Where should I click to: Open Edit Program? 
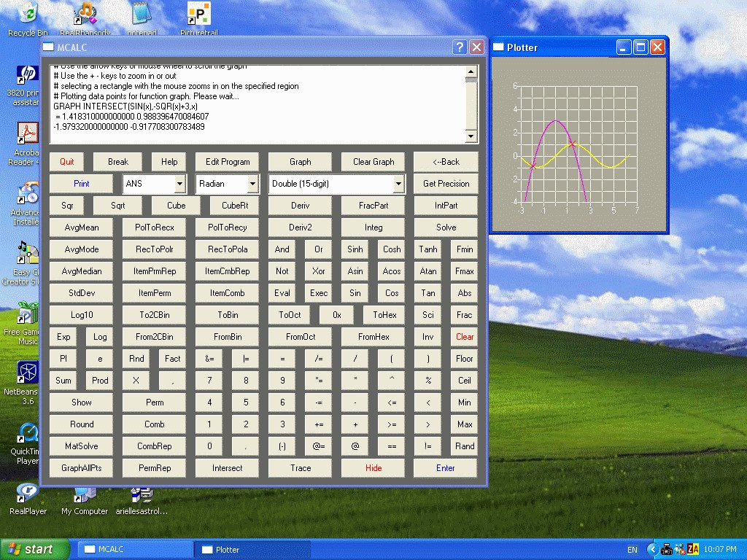point(228,162)
